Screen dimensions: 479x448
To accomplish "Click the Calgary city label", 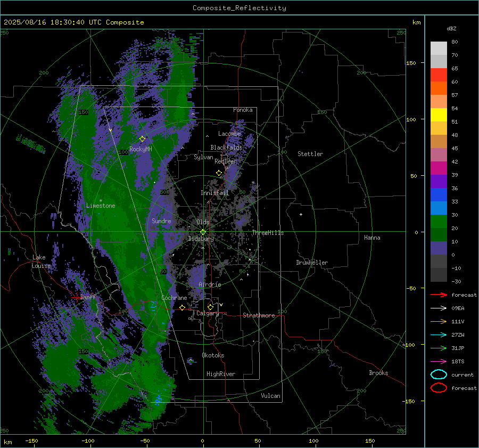I will pyautogui.click(x=208, y=313).
